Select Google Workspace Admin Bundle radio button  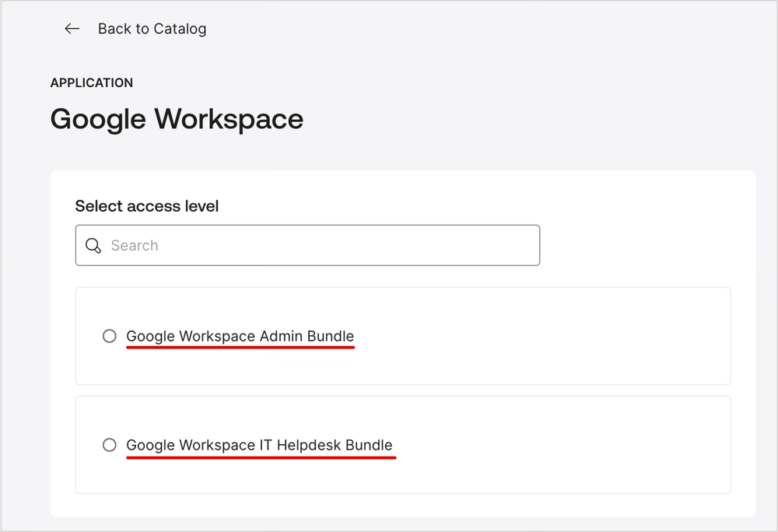[x=109, y=336]
